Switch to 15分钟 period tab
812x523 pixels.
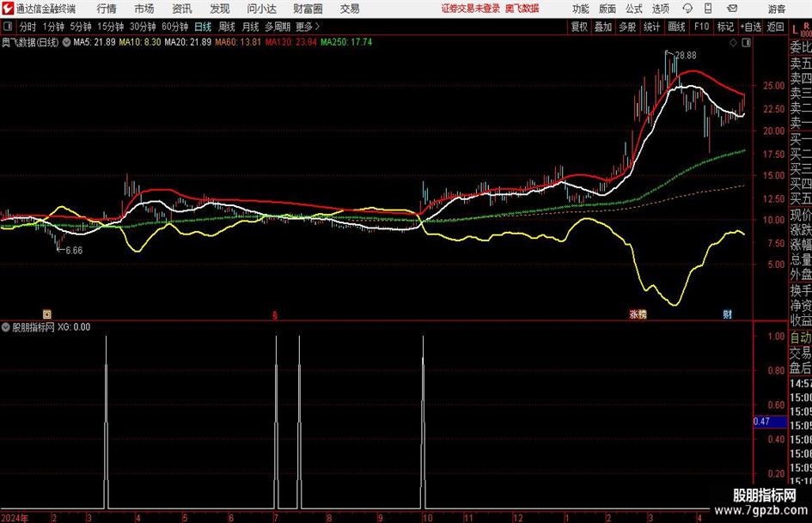(110, 27)
